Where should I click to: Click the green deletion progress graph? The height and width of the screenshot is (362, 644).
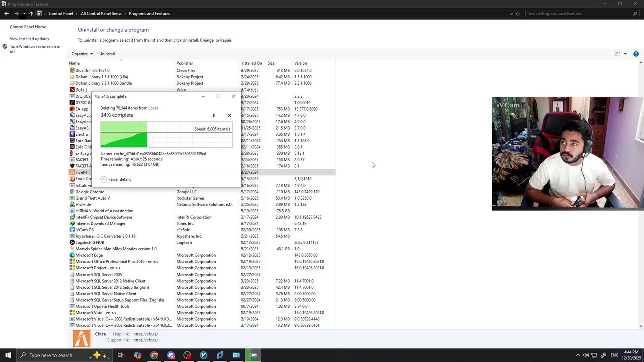click(166, 135)
